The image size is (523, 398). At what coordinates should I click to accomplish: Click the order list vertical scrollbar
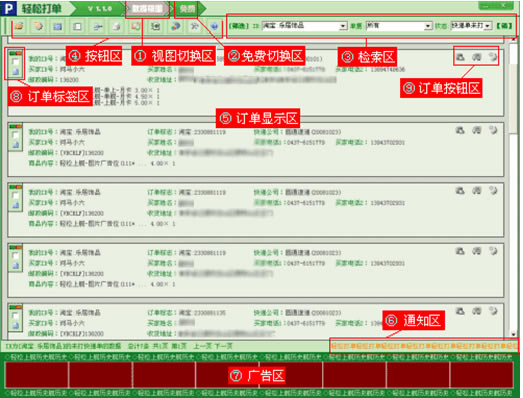(513, 187)
